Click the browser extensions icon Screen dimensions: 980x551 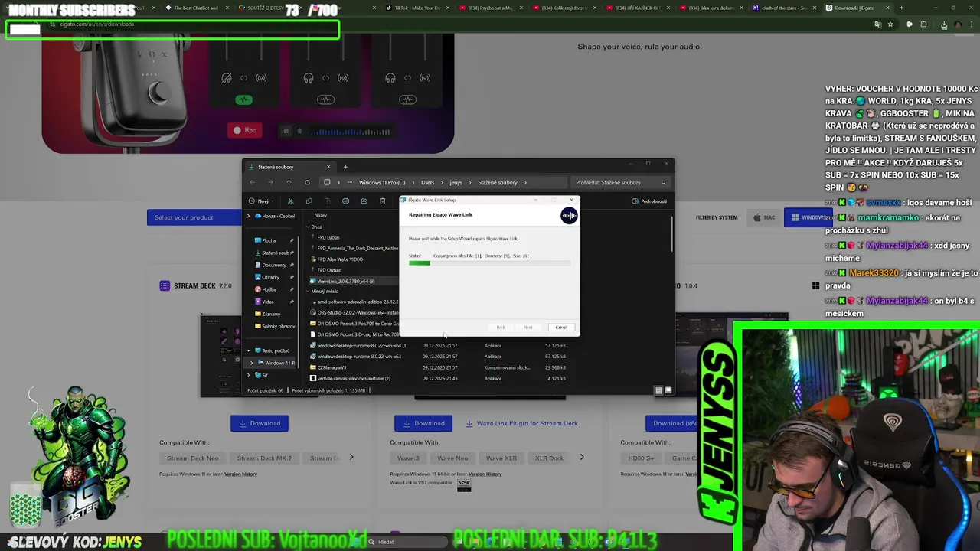923,24
